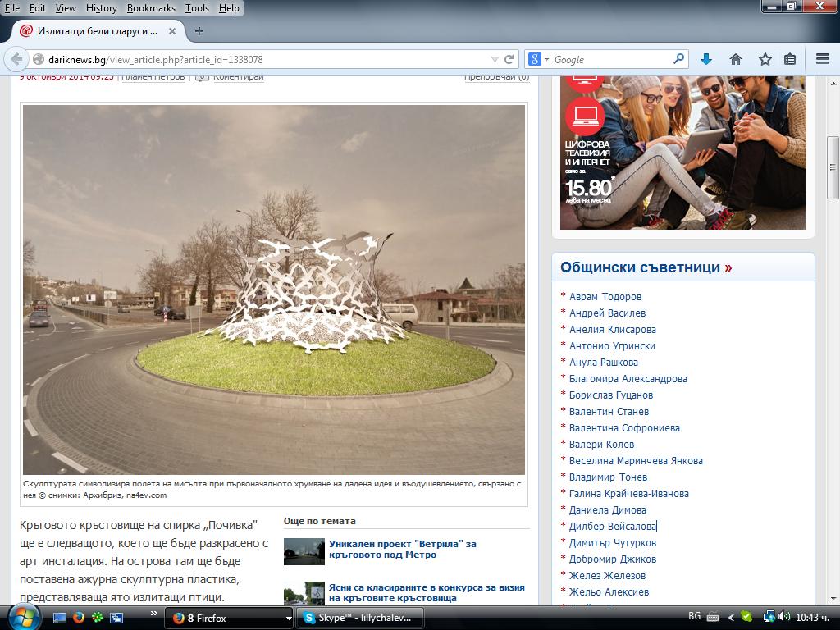Reload the page with the refresh icon
Image resolution: width=840 pixels, height=630 pixels.
click(509, 59)
